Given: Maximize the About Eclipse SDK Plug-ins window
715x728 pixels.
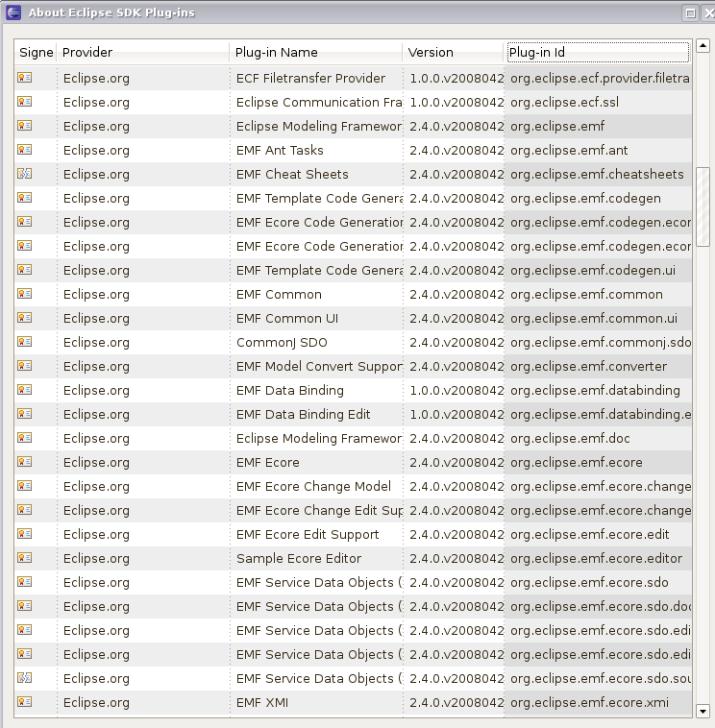Looking at the screenshot, I should coord(690,12).
